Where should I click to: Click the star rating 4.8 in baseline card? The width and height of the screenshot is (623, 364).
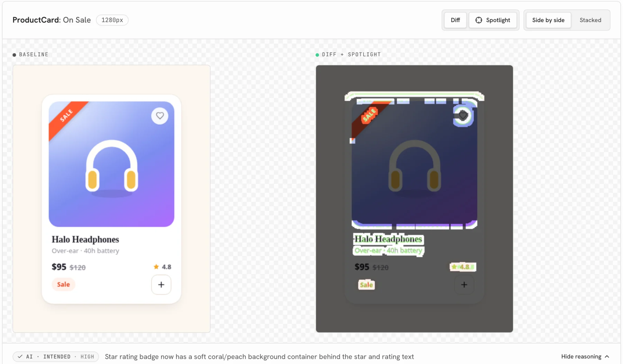tap(162, 267)
